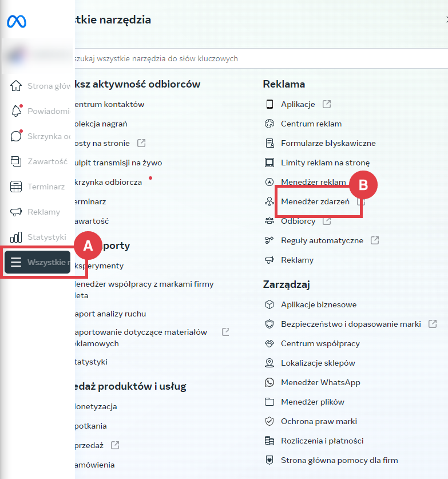Click the Meta logo icon

[x=16, y=22]
